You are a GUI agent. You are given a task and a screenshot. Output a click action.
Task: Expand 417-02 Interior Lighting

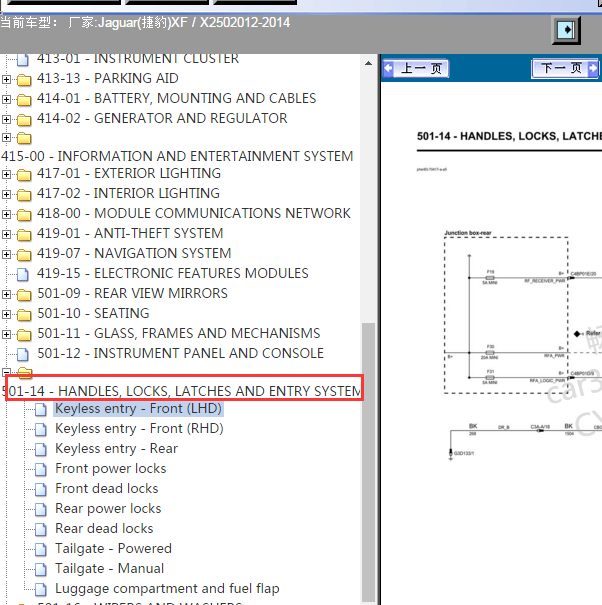tap(6, 194)
